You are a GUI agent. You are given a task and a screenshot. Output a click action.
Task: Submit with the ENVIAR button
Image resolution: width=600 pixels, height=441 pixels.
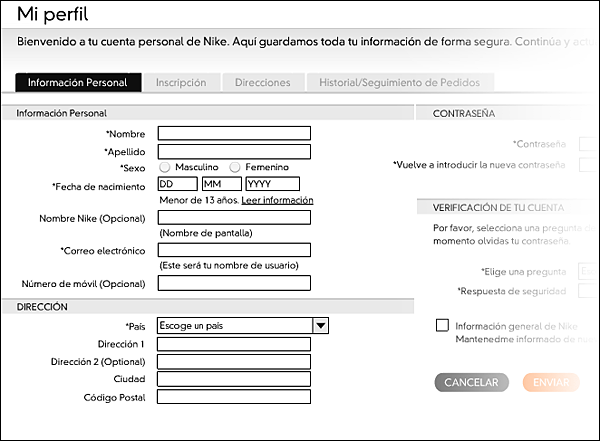click(551, 382)
